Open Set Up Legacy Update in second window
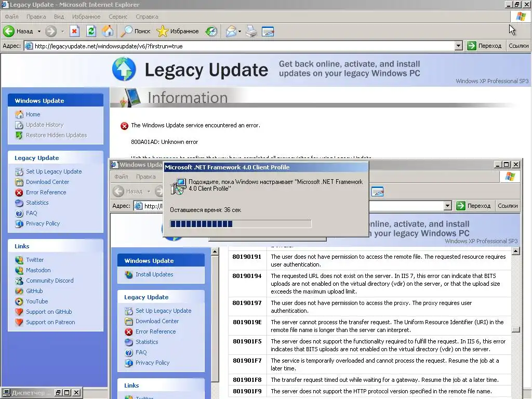Viewport: 532px width, 399px height. click(x=163, y=311)
